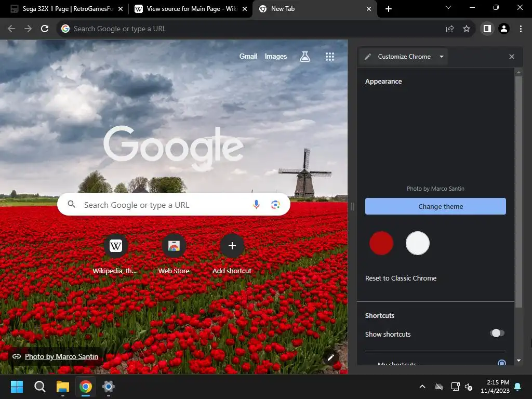This screenshot has width=532, height=399.
Task: Open the tab search chevron
Action: pyautogui.click(x=448, y=7)
